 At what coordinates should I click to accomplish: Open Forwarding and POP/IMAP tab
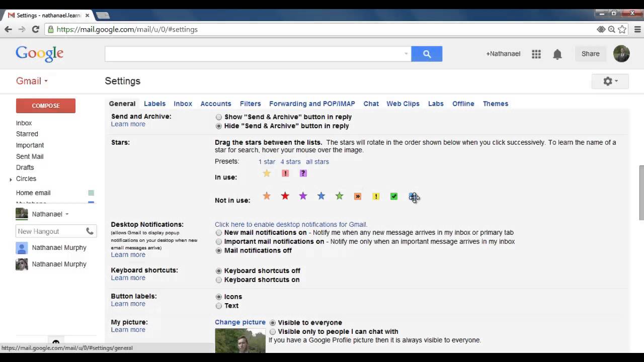click(x=312, y=104)
